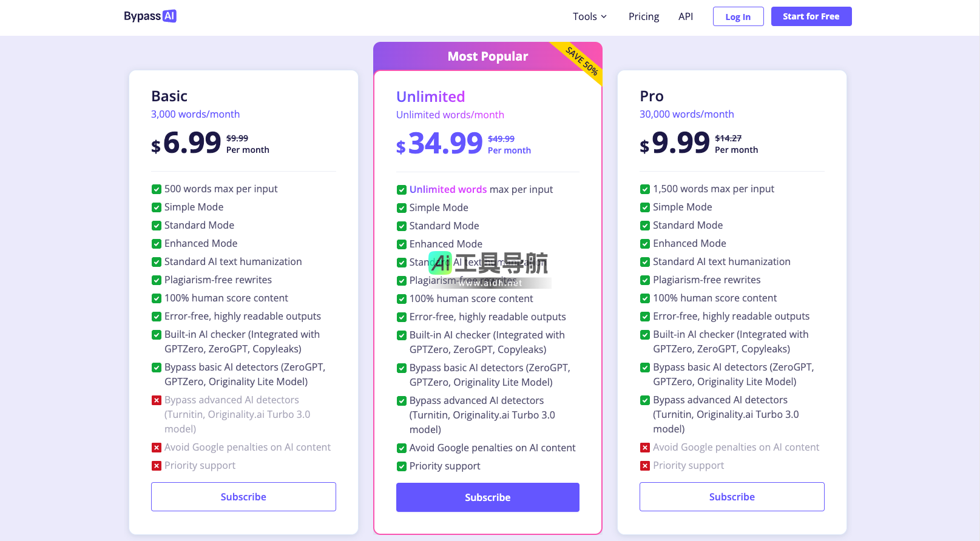Viewport: 980px width, 541px height.
Task: Click the chevron arrow next to Tools
Action: [604, 17]
